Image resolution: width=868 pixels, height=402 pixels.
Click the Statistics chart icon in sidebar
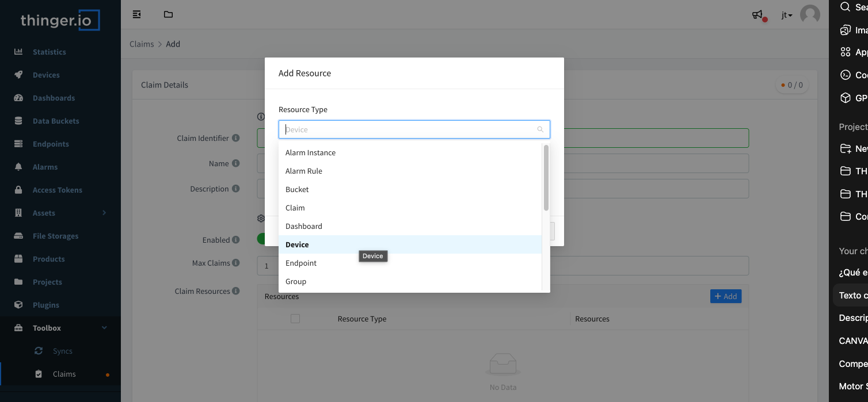(18, 52)
